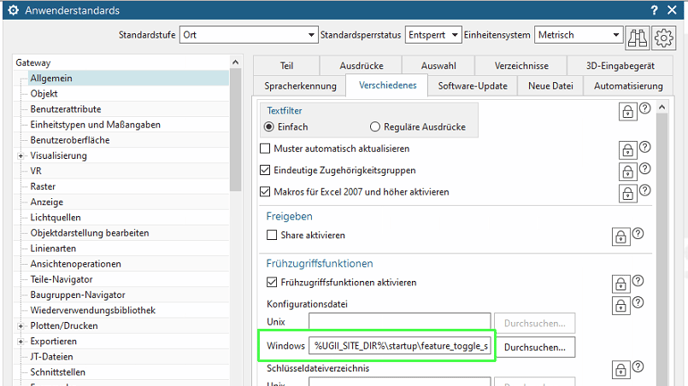
Task: Open the gear settings icon at top right
Action: coord(663,38)
